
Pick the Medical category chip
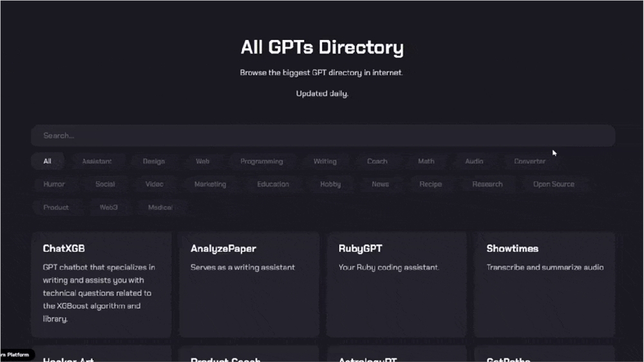160,207
